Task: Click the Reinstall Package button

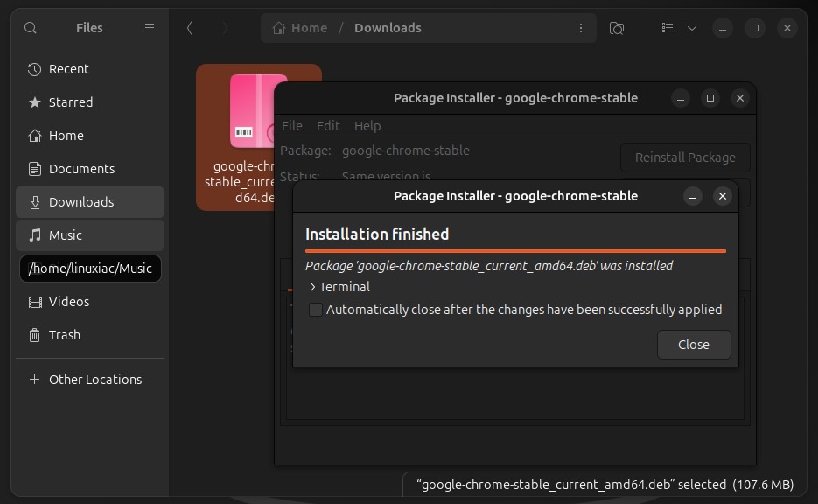Action: tap(685, 157)
